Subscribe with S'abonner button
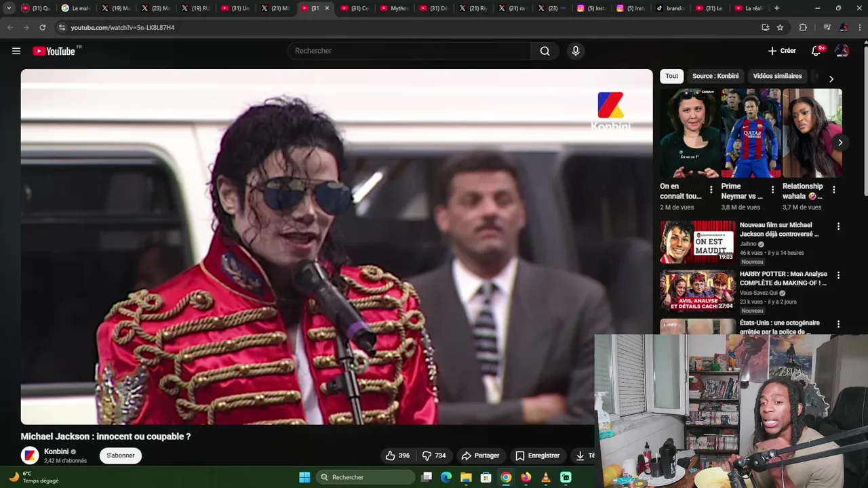 [121, 455]
